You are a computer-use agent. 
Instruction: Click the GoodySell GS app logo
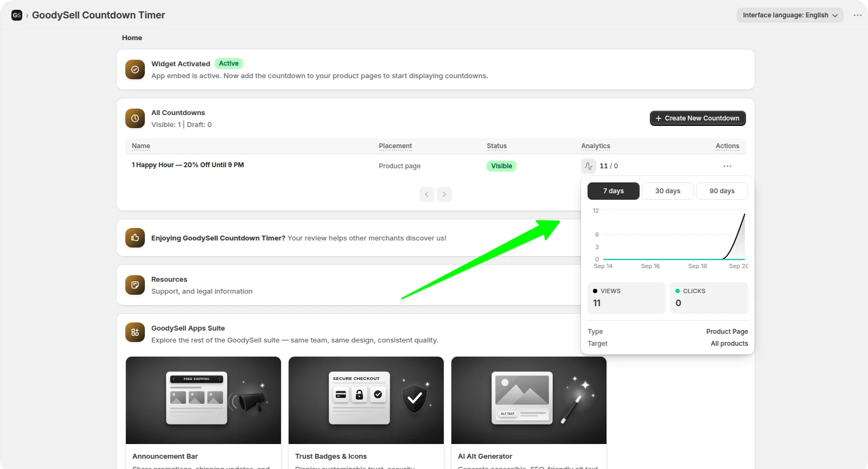click(17, 15)
